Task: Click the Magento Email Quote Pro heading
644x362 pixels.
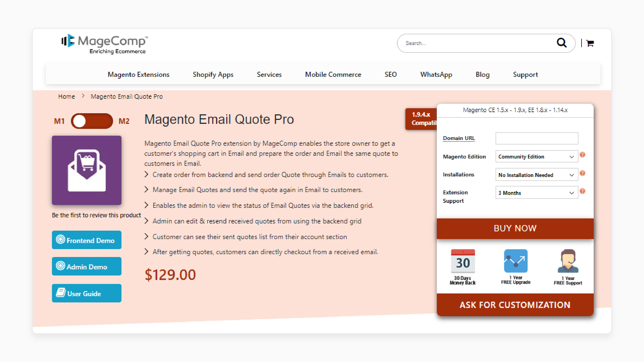Action: 219,119
